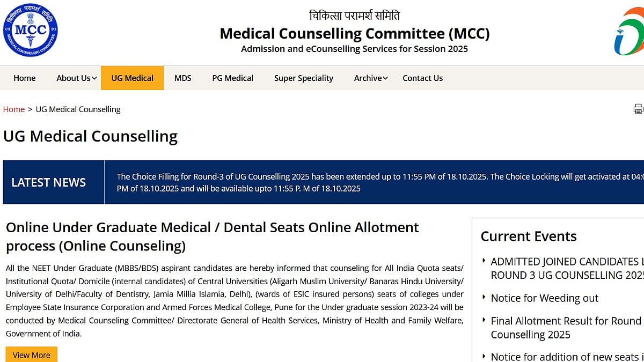644x362 pixels.
Task: Open Super Speciality menu item
Action: 303,78
